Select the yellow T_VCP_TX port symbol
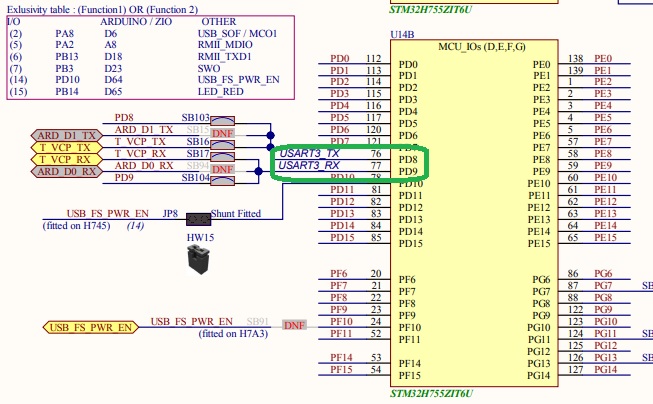This screenshot has height=404, width=653. point(67,147)
